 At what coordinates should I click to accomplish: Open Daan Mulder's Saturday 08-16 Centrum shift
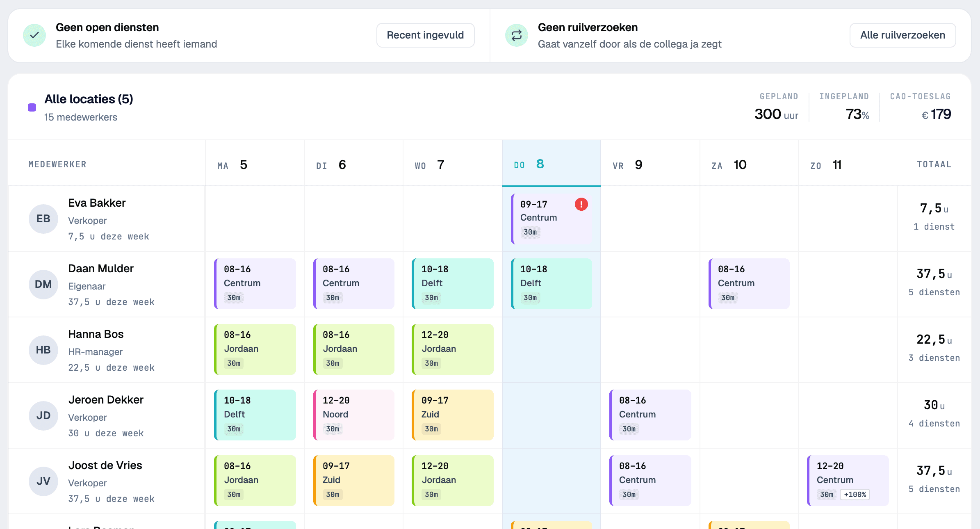click(x=749, y=284)
